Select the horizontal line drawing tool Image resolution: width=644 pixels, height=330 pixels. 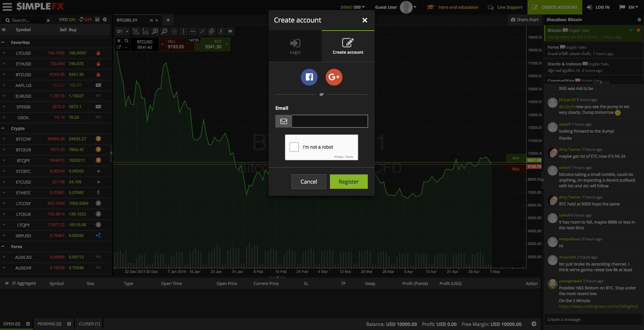(x=193, y=31)
